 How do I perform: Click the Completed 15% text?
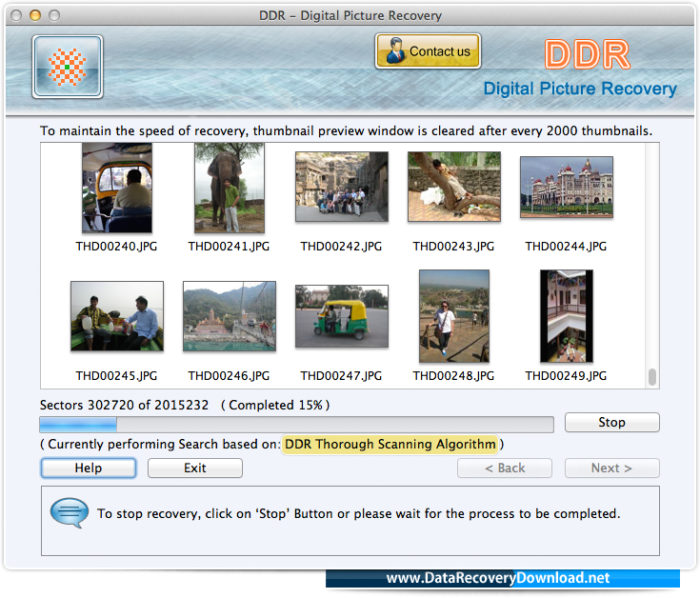click(275, 405)
